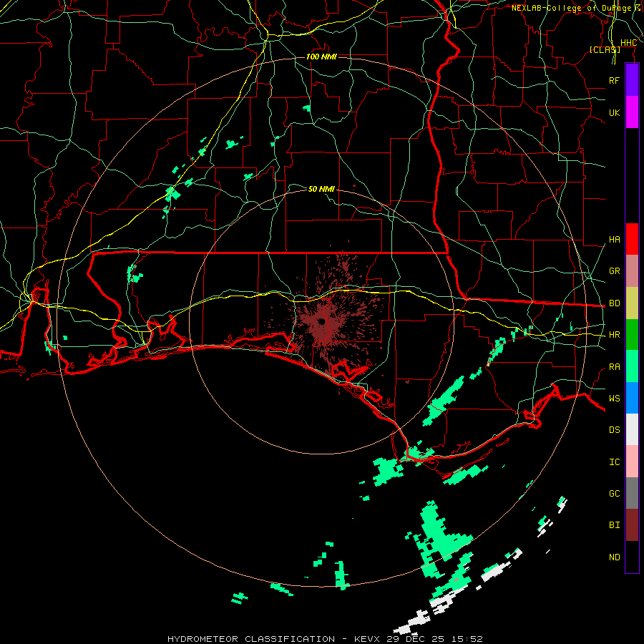Click the ND black legend swatch
This screenshot has height=644, width=644.
click(632, 557)
